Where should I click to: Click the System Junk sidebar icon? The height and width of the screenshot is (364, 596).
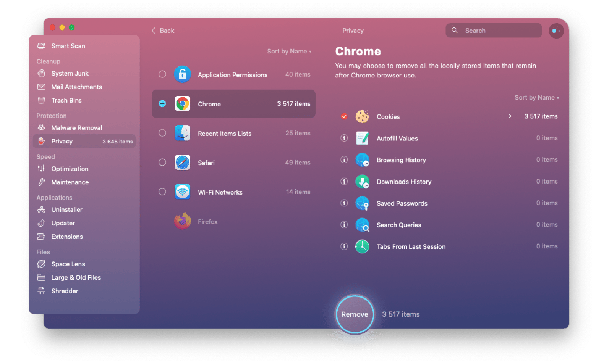point(41,73)
